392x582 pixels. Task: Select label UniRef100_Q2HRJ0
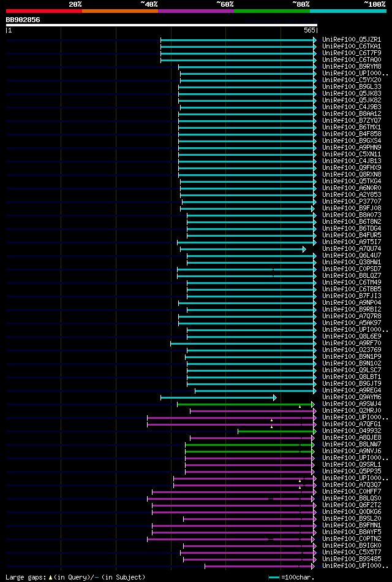pyautogui.click(x=352, y=410)
